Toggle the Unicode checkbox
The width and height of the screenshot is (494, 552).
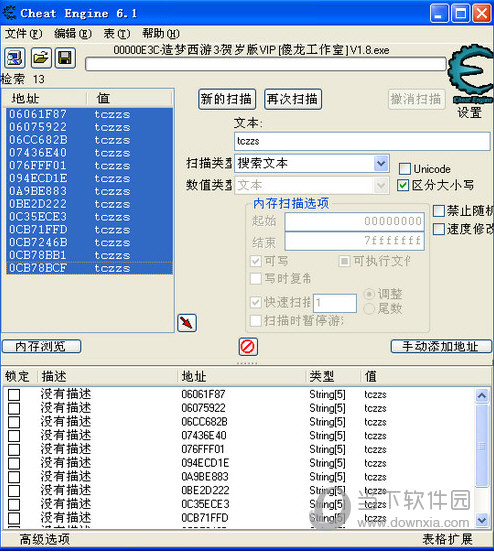(405, 169)
